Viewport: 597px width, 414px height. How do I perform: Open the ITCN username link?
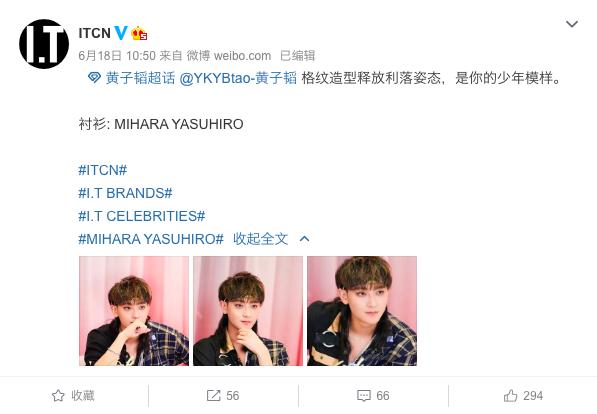coord(94,33)
